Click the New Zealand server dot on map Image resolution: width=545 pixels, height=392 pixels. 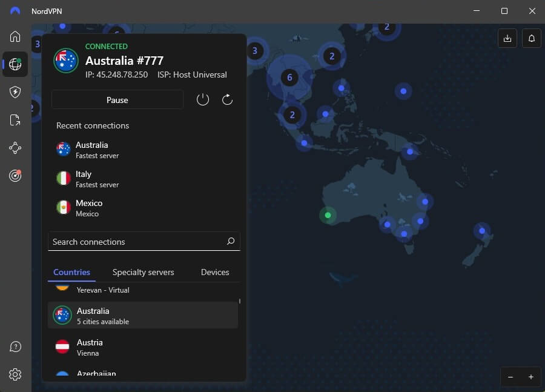(482, 231)
